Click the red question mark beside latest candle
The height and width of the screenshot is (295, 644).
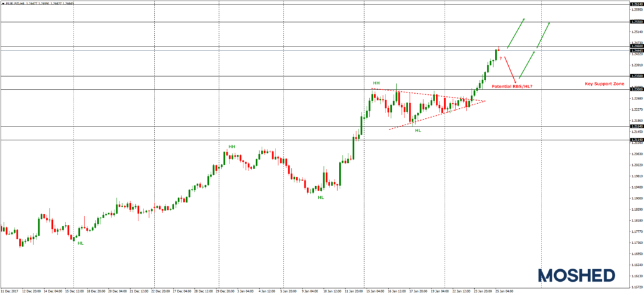(501, 58)
